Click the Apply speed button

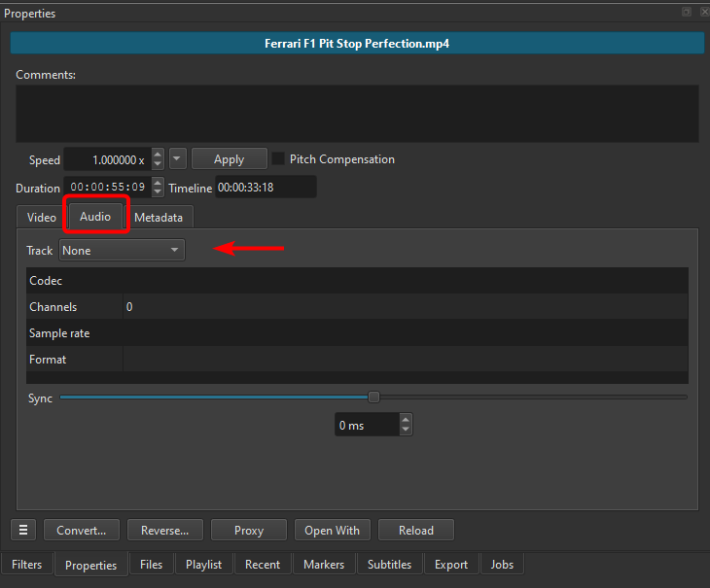click(229, 159)
